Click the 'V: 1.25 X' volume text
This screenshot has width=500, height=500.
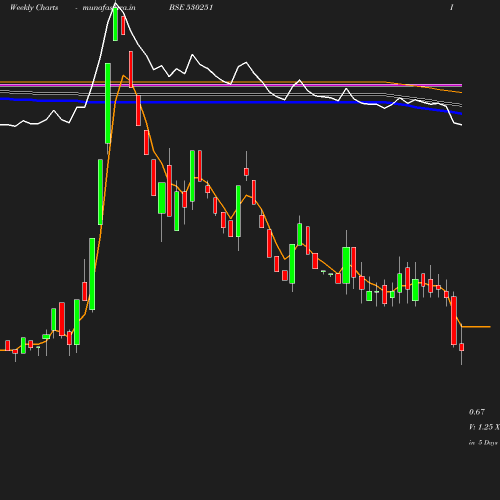point(484,427)
